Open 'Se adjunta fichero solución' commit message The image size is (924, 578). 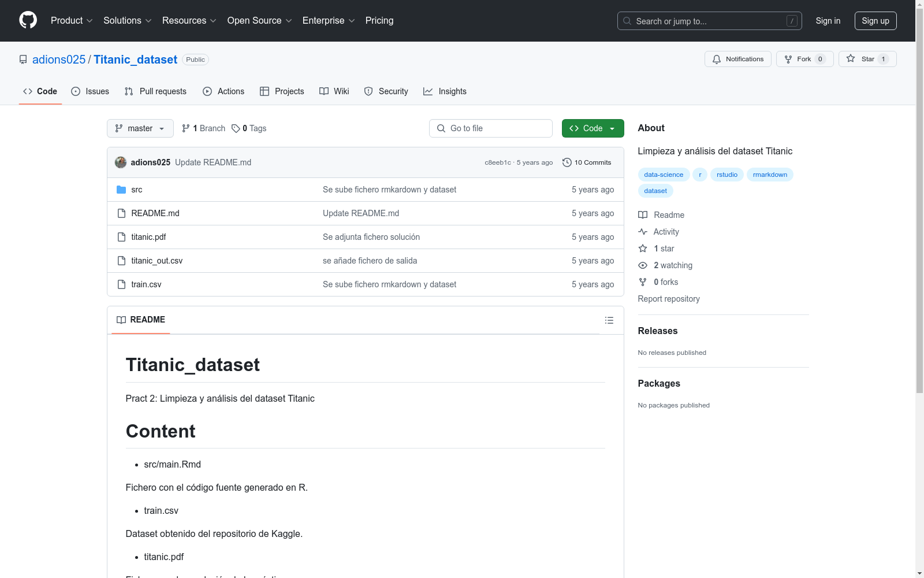pos(371,237)
